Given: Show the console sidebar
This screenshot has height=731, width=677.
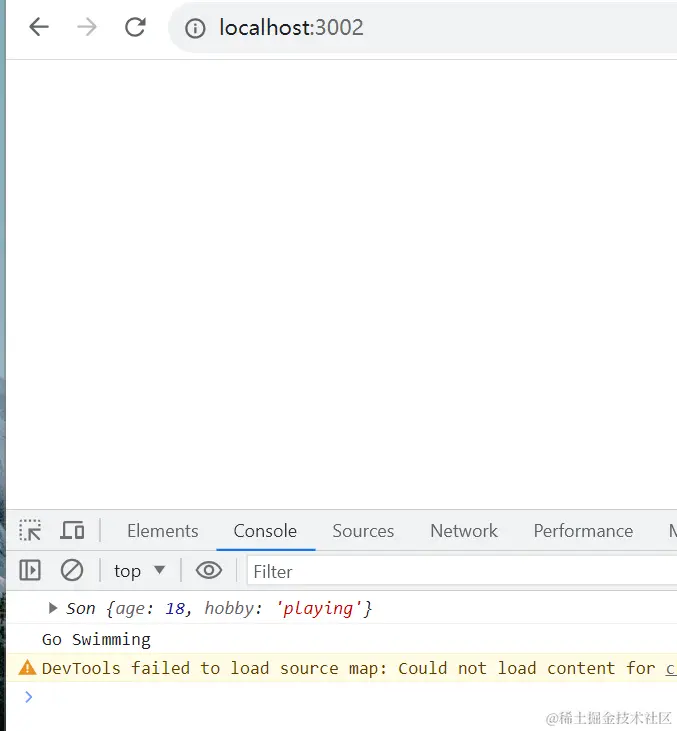Looking at the screenshot, I should pyautogui.click(x=30, y=570).
